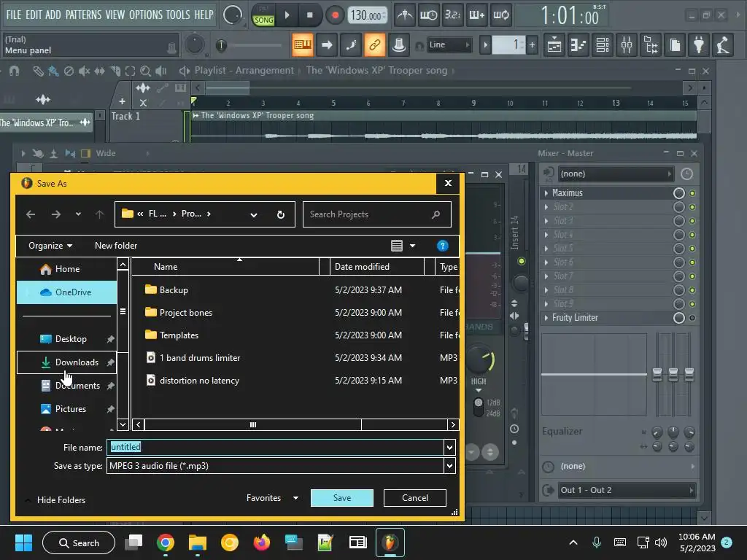
Task: Open the Playlist view icon
Action: (x=554, y=45)
